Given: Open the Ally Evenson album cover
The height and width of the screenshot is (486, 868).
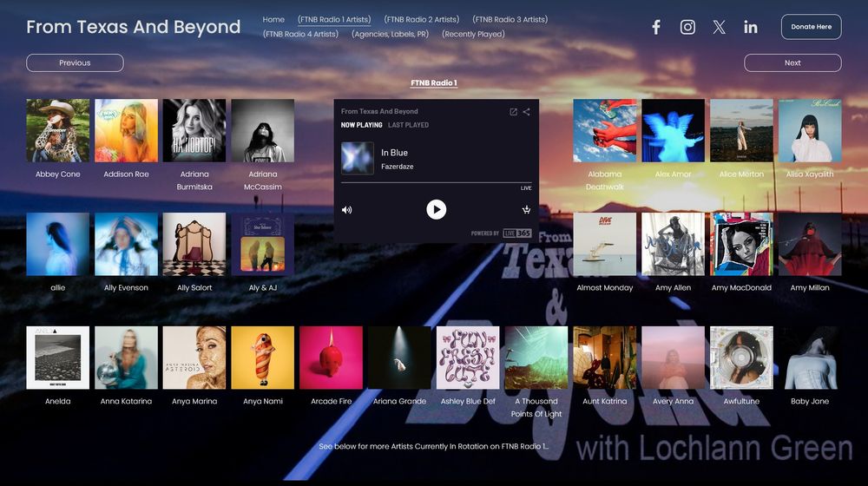Looking at the screenshot, I should coord(126,244).
